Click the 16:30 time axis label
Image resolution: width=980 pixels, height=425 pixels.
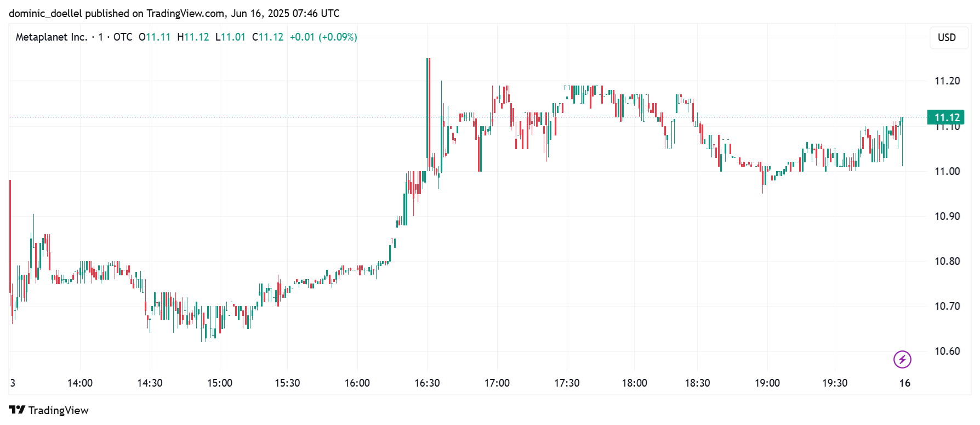(427, 383)
